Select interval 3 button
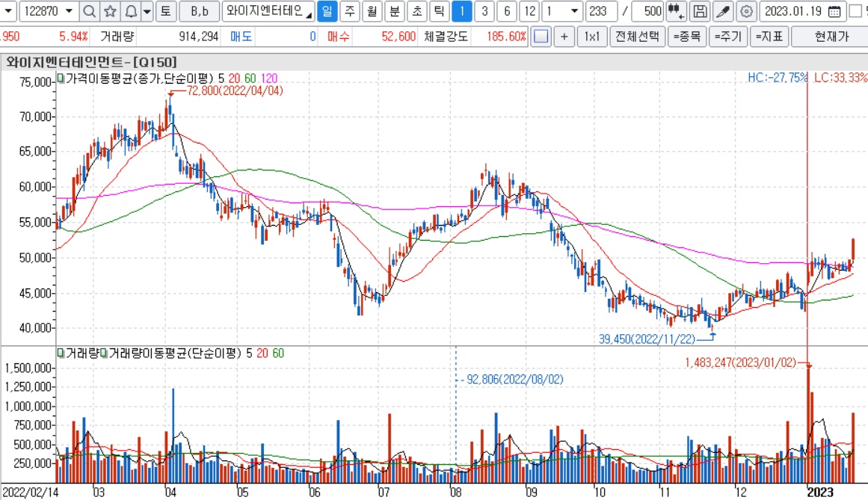 click(x=484, y=11)
